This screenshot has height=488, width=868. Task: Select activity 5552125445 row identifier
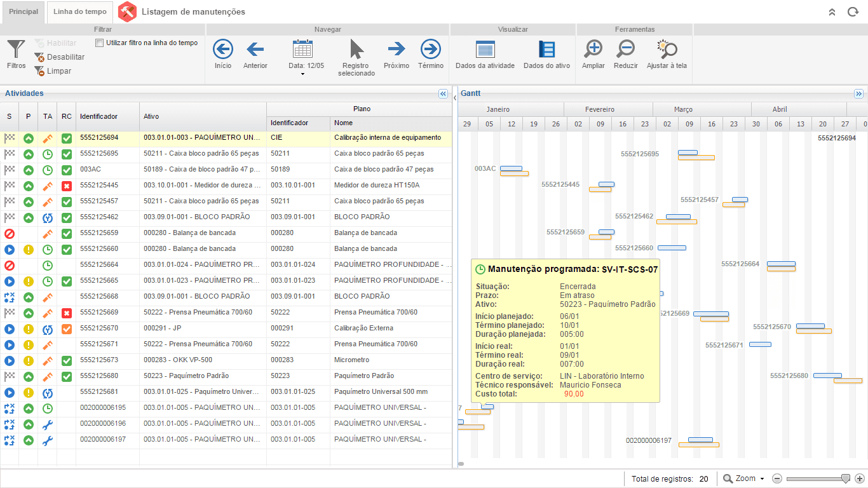99,185
